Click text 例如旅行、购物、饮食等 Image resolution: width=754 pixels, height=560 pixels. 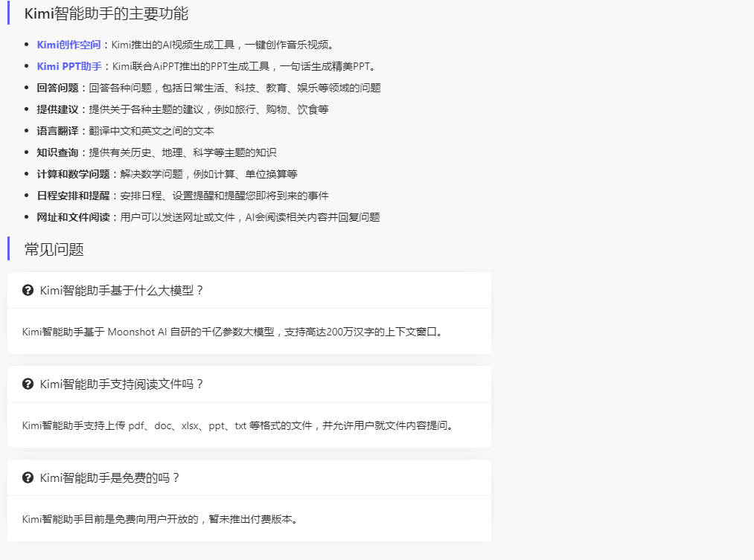click(x=271, y=109)
